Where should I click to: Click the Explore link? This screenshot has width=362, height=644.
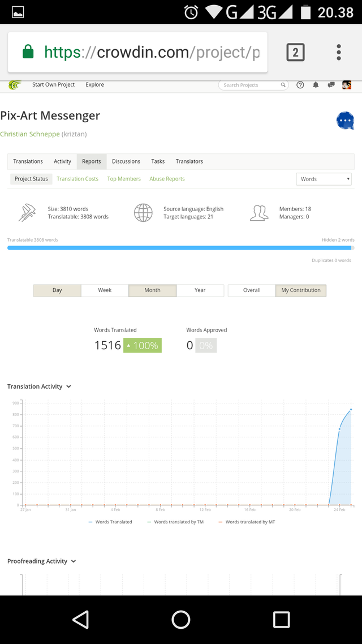95,85
